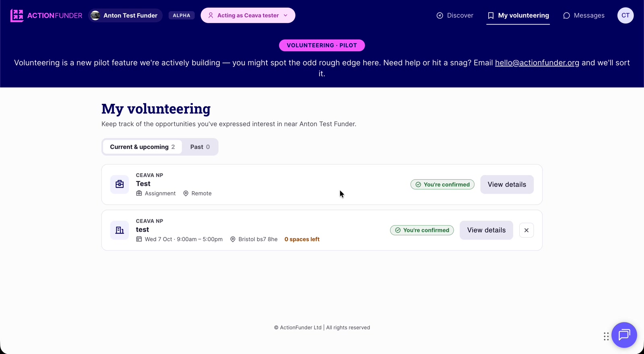The height and width of the screenshot is (354, 644).
Task: Remove the Wed 7 Oct opportunity with the X button
Action: click(x=526, y=230)
